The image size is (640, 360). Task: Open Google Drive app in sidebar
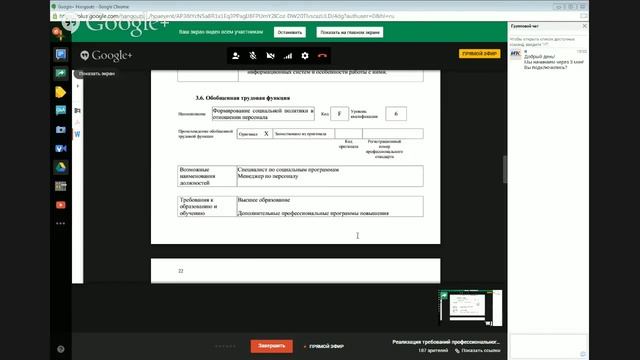(61, 167)
